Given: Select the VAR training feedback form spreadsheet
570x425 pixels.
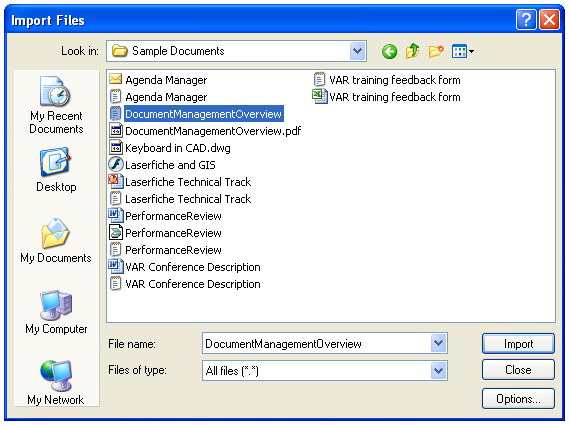Looking at the screenshot, I should (386, 97).
